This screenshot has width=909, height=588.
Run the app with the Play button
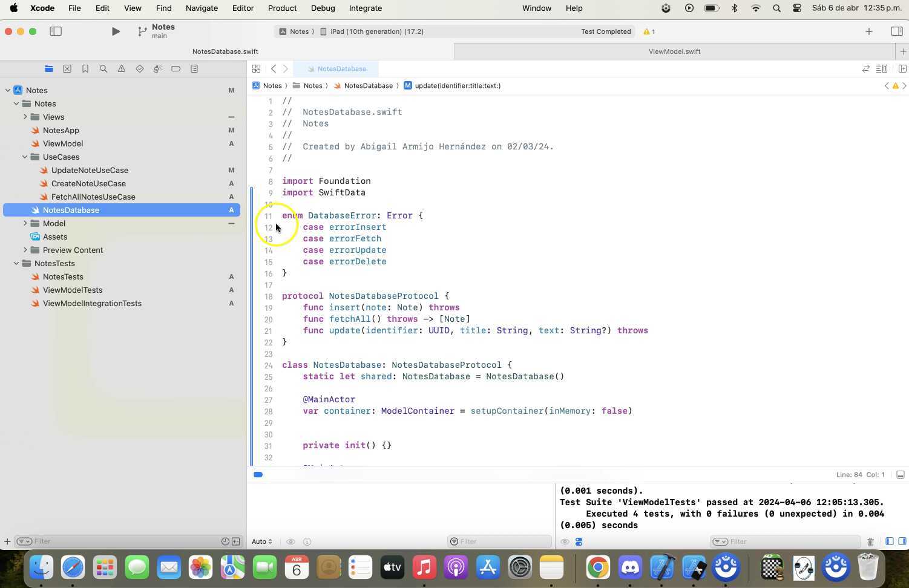point(115,31)
